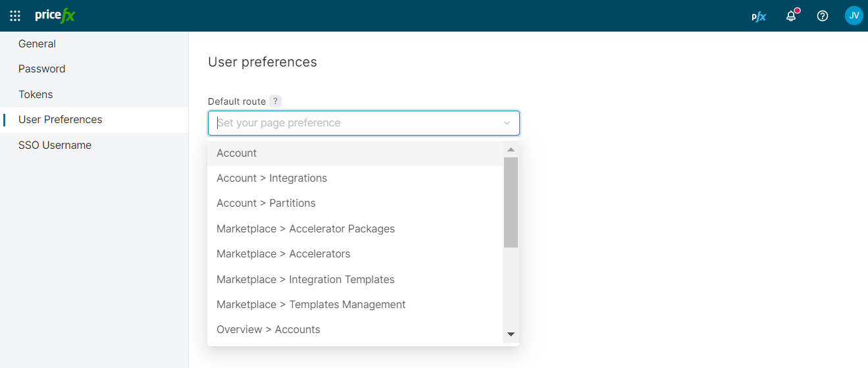Pick Marketplace > Integration Templates

[x=305, y=280]
